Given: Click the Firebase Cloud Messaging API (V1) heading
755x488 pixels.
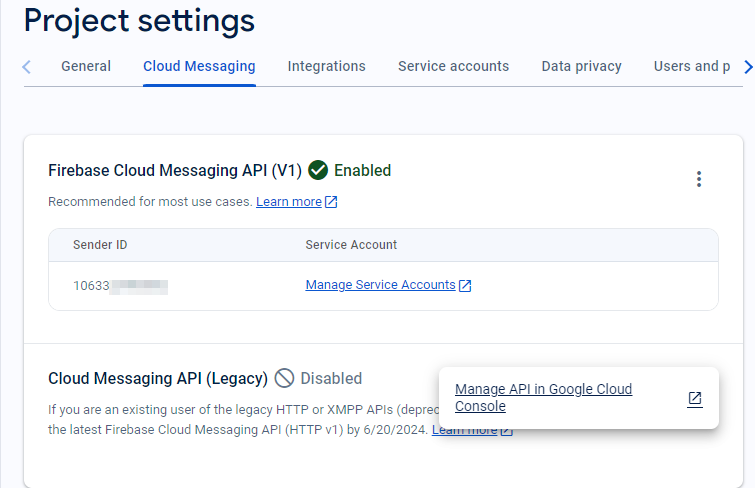Looking at the screenshot, I should (175, 171).
